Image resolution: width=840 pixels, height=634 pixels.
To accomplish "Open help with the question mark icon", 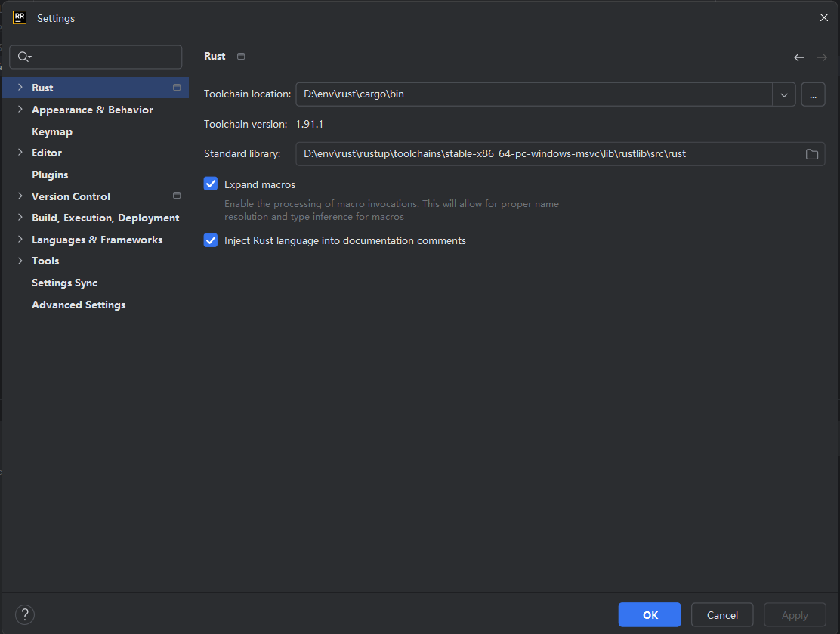I will (25, 614).
